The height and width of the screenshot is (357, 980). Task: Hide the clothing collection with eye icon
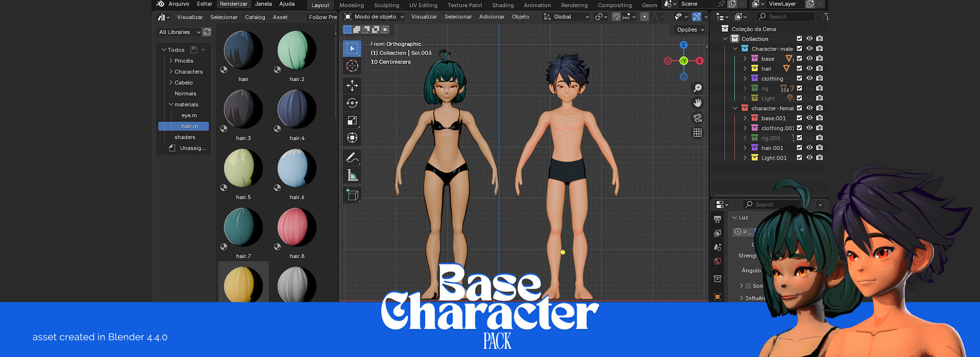pyautogui.click(x=809, y=78)
